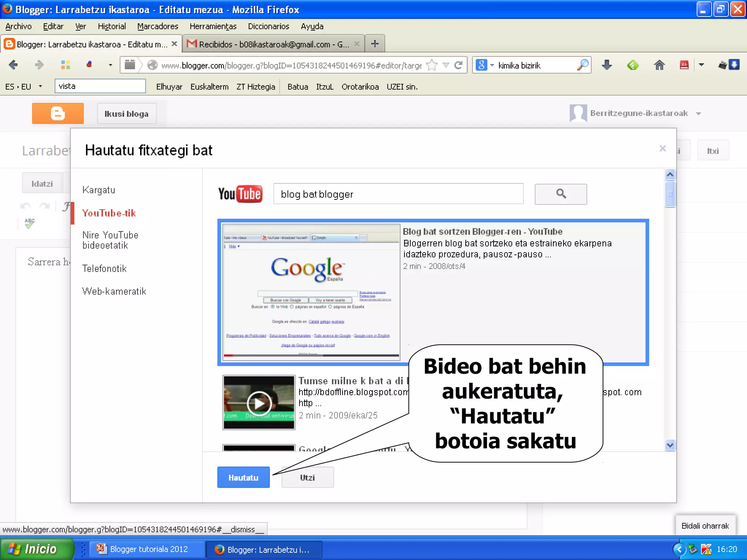Open the Archivo menu

(x=19, y=26)
